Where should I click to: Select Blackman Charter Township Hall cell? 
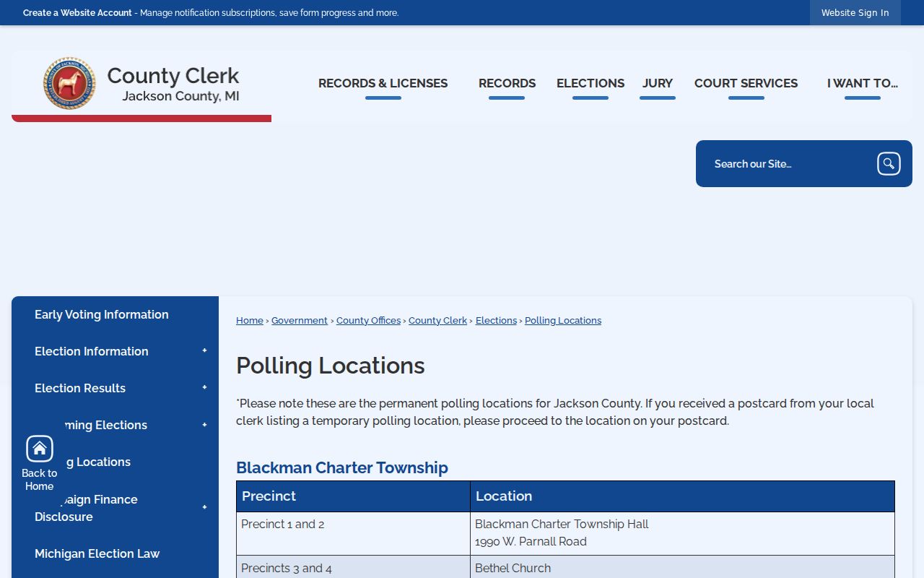(x=682, y=533)
